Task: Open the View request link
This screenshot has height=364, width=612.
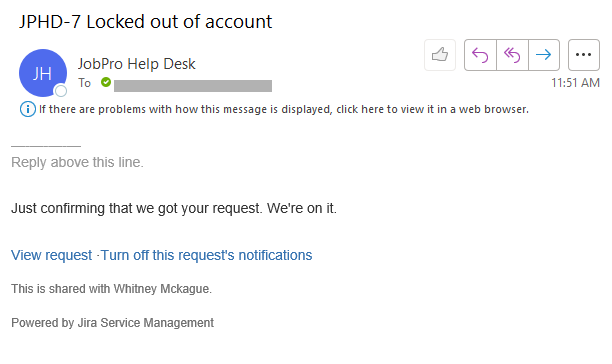Action: (52, 255)
